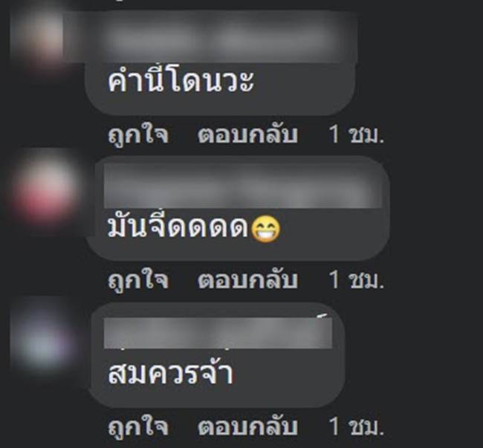Image resolution: width=483 pixels, height=448 pixels.
Task: Open the '1 ชม.' timestamp under 'คำนี้โดนวะ'
Action: coord(357,134)
